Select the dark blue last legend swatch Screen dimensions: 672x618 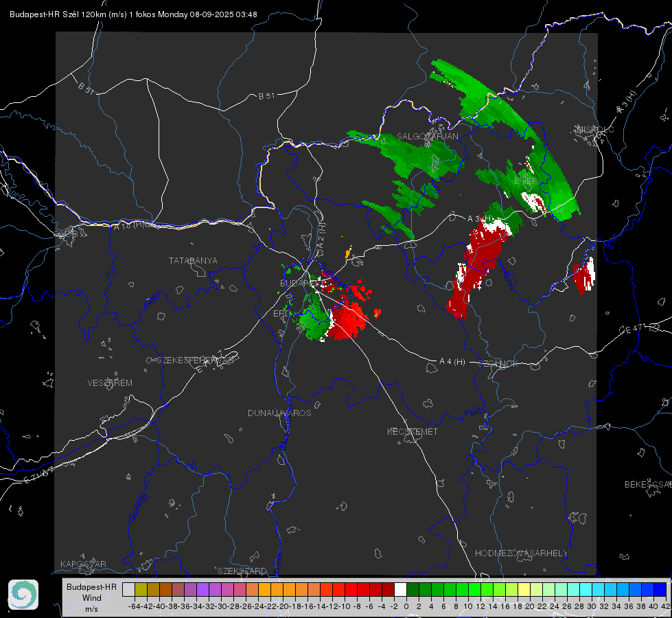pos(660,589)
